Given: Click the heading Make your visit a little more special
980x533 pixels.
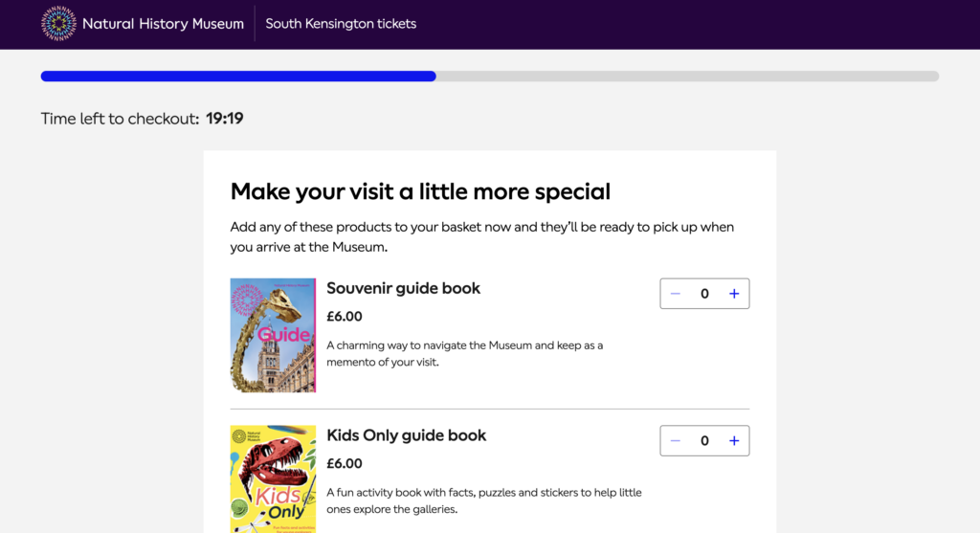Looking at the screenshot, I should click(x=420, y=191).
